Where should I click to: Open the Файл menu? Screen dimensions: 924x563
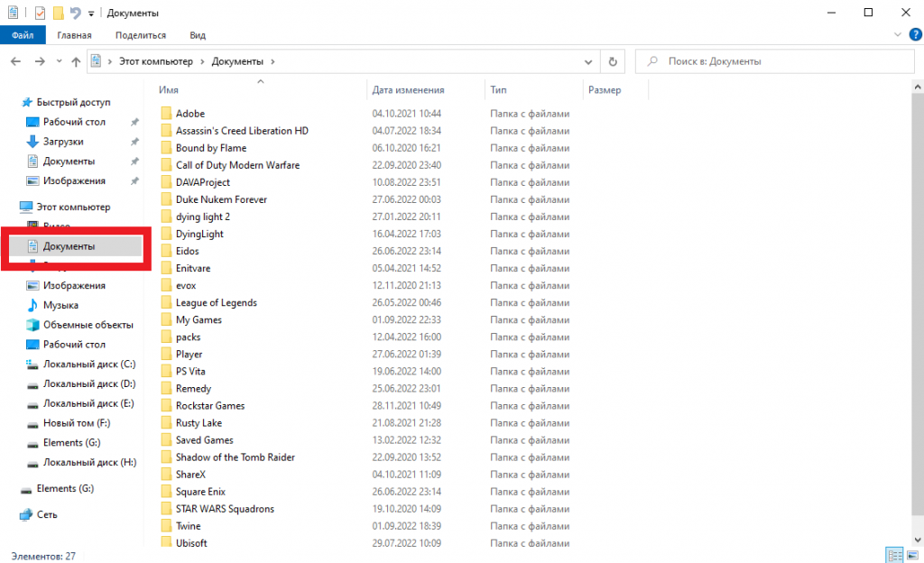point(23,35)
